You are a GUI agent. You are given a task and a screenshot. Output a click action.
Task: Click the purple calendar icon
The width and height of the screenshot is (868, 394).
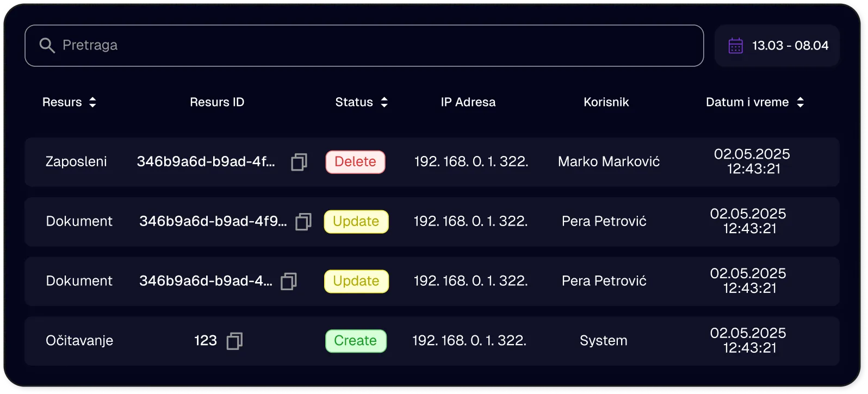click(x=735, y=46)
